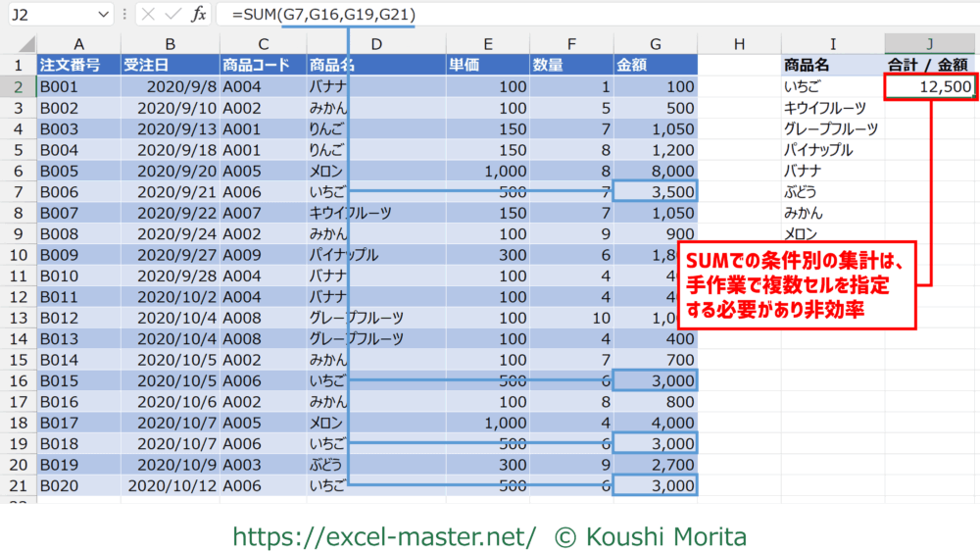
Task: Click the Cancel X icon in formula bar
Action: tap(146, 15)
